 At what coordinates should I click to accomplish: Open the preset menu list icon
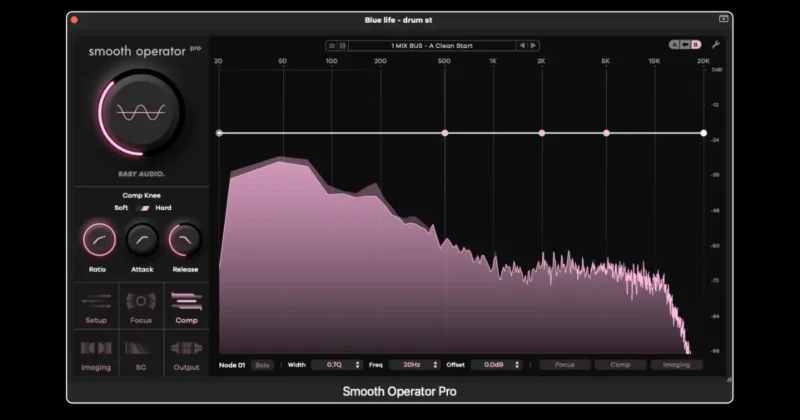point(332,46)
